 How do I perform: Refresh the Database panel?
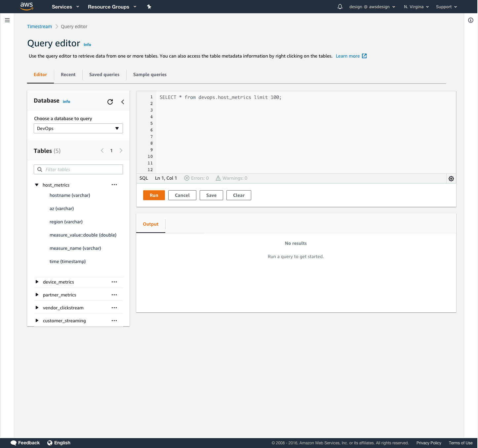(110, 102)
